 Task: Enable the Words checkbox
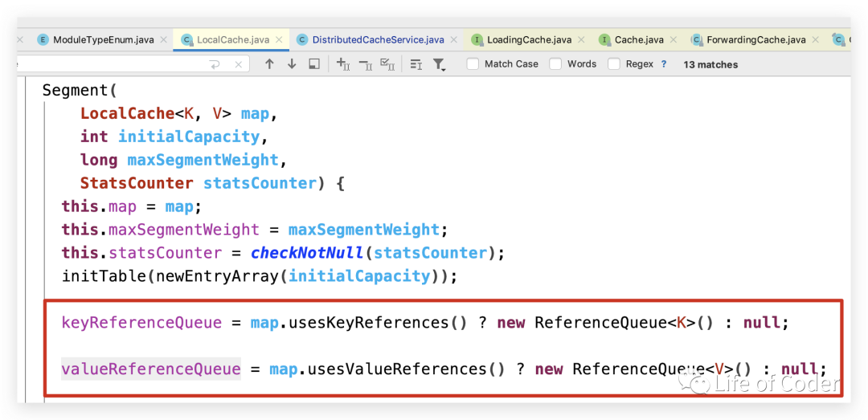[555, 64]
